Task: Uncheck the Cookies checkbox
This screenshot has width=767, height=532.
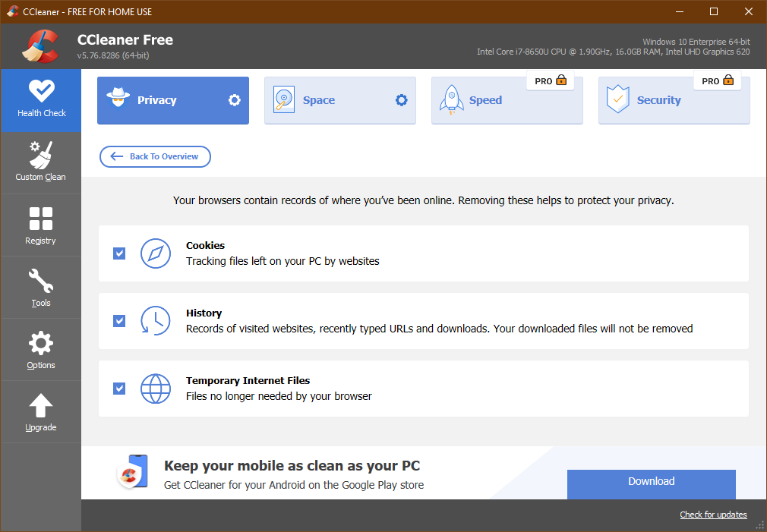Action: (119, 253)
